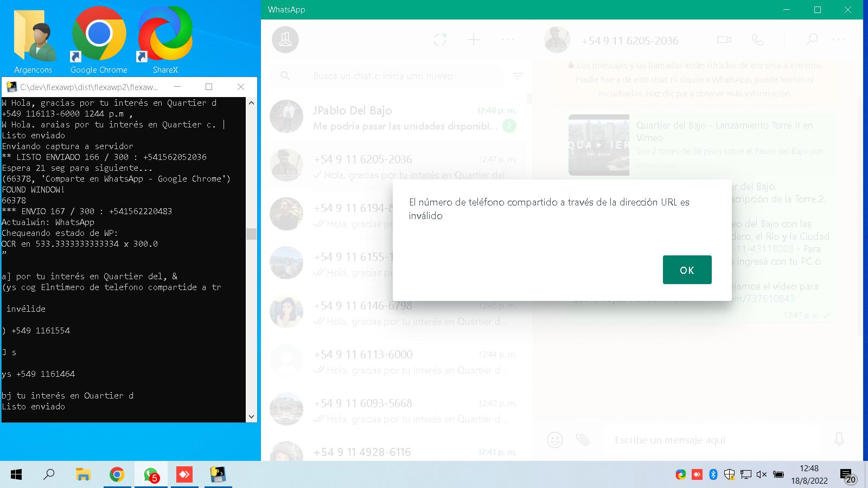Viewport: 868px width, 488px height.
Task: Toggle muted volume tray icon
Action: click(762, 474)
